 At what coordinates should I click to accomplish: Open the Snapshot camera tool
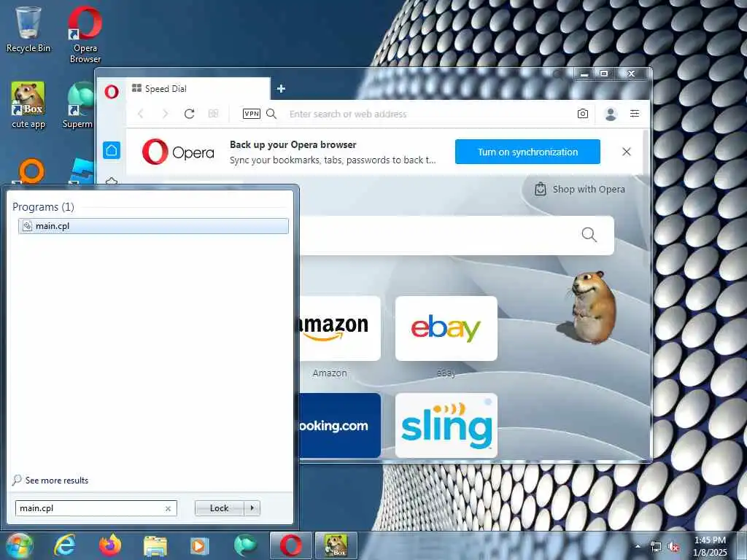[583, 114]
